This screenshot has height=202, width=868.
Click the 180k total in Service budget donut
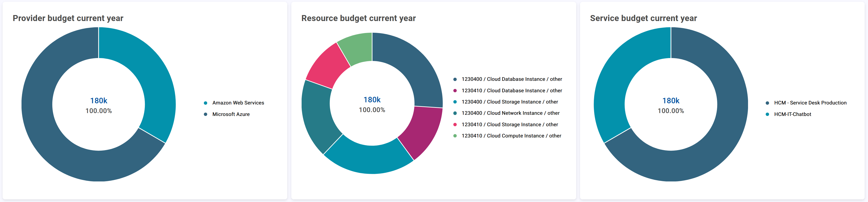coord(671,100)
